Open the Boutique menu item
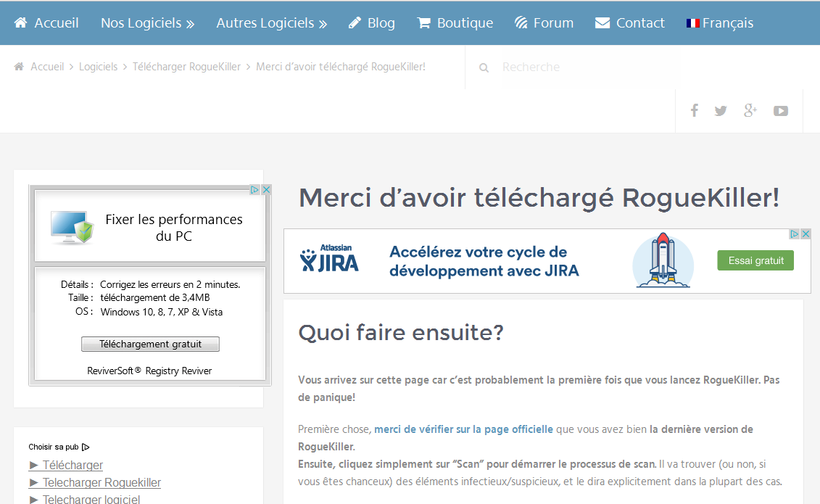 (455, 23)
